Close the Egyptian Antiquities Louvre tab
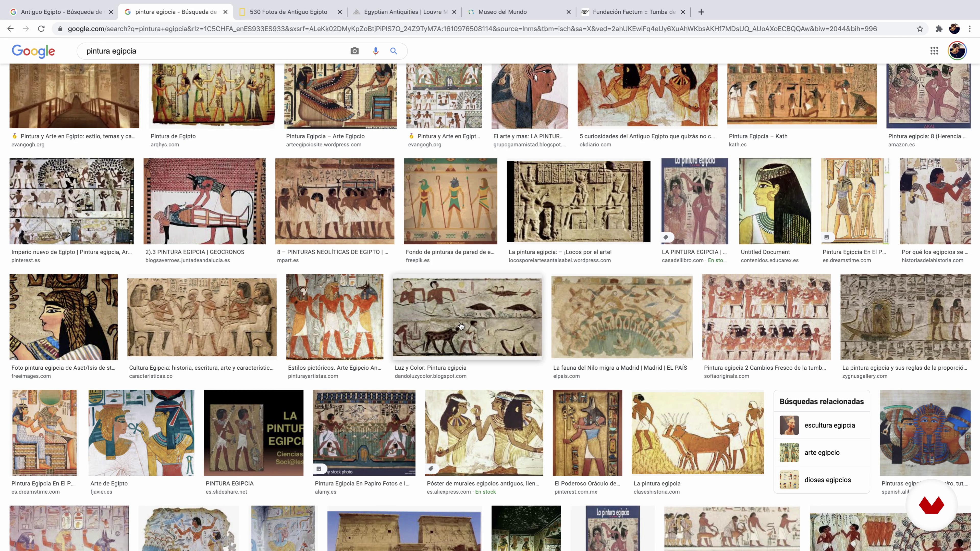Viewport: 980px width, 551px height. (454, 12)
